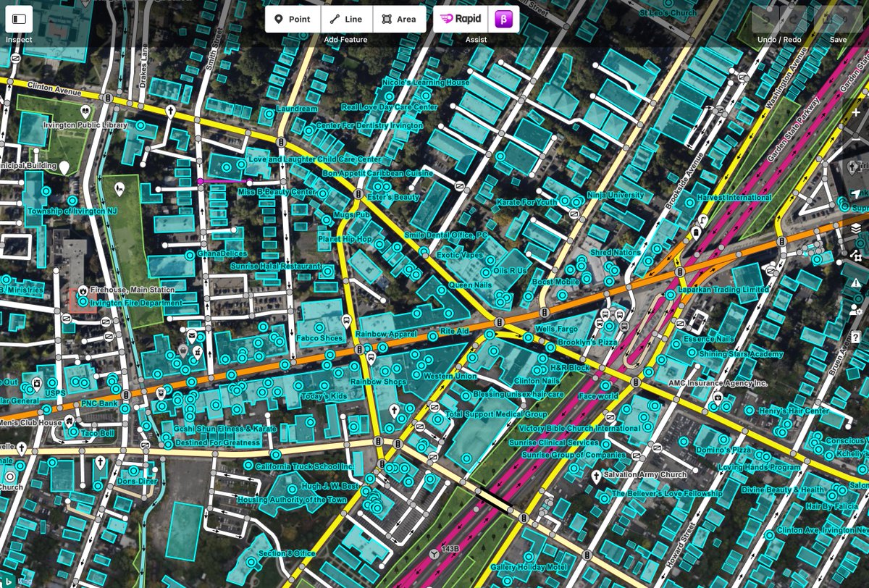Toggle the Inspect sidebar panel

click(x=19, y=19)
